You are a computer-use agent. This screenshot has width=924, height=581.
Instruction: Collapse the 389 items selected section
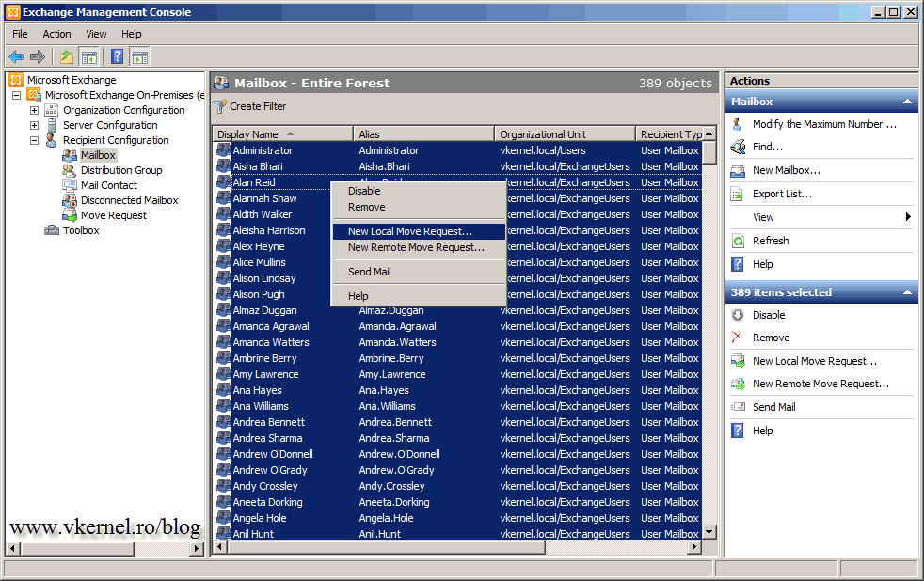coord(907,292)
